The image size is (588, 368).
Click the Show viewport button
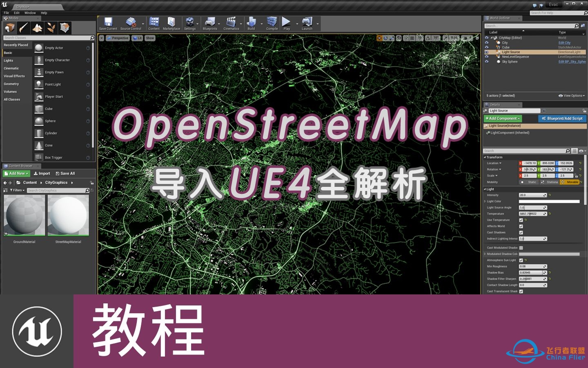pyautogui.click(x=150, y=38)
